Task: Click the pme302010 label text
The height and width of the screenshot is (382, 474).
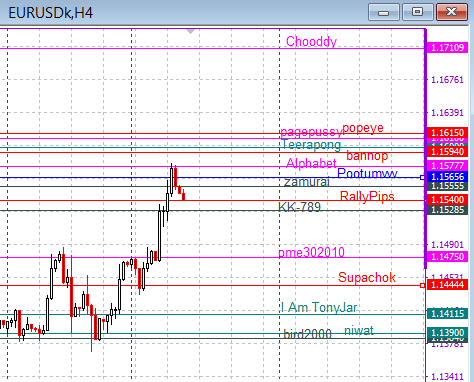Action: (311, 252)
